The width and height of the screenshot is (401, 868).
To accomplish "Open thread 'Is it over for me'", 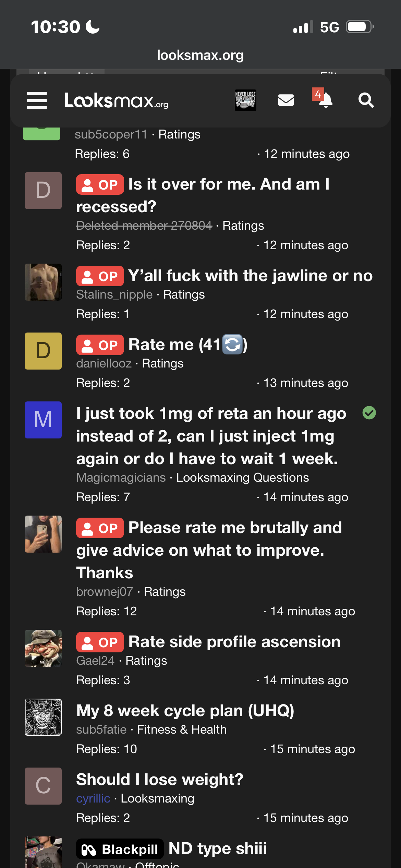I will click(x=202, y=195).
